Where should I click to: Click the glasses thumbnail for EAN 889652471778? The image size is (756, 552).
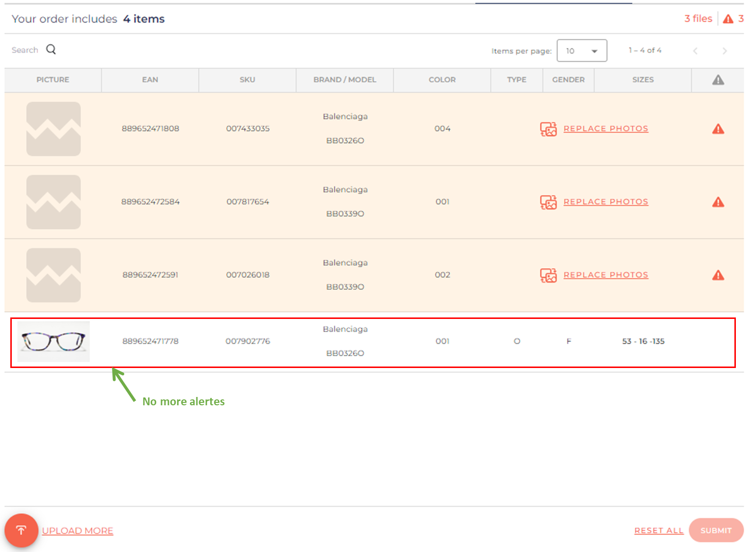(54, 342)
